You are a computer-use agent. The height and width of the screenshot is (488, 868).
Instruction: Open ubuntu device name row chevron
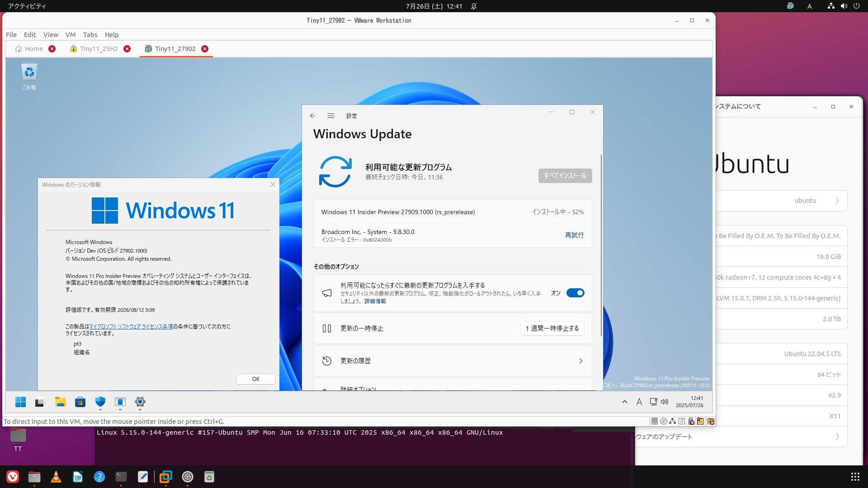pos(837,201)
